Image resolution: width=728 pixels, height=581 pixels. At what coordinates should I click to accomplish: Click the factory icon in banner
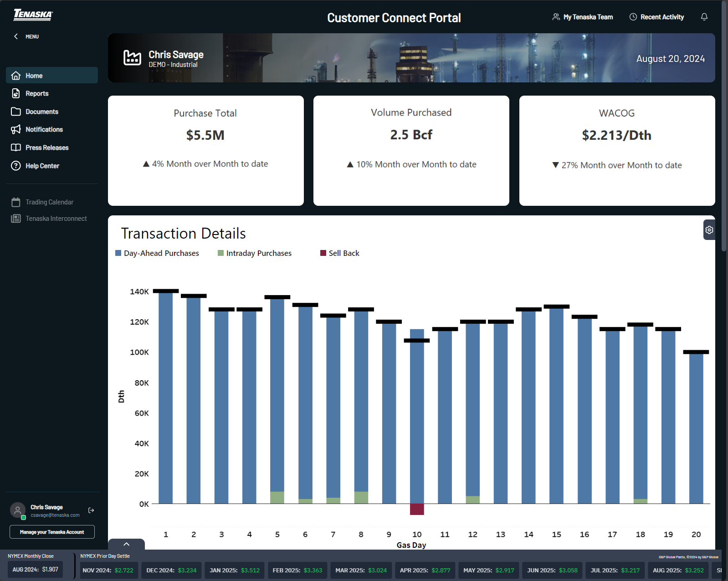[x=132, y=58]
